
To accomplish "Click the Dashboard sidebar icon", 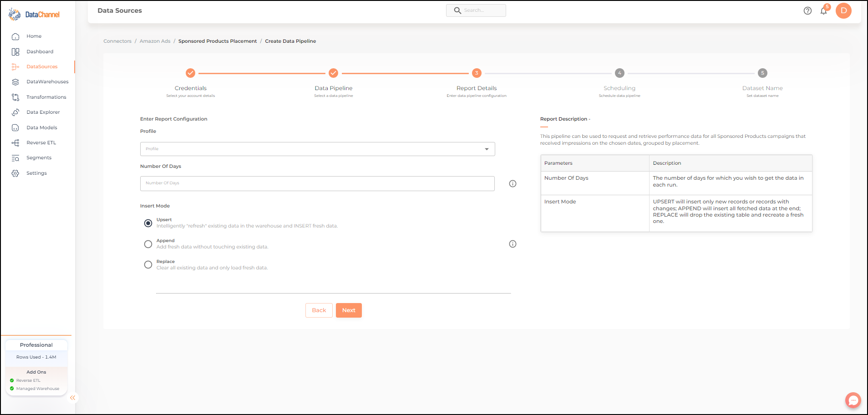I will 15,52.
